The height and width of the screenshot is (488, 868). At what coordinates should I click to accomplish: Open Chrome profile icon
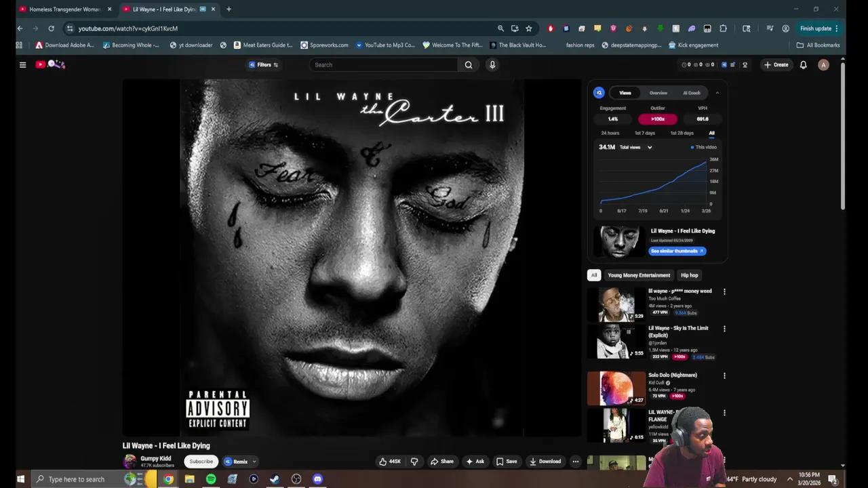(x=785, y=28)
